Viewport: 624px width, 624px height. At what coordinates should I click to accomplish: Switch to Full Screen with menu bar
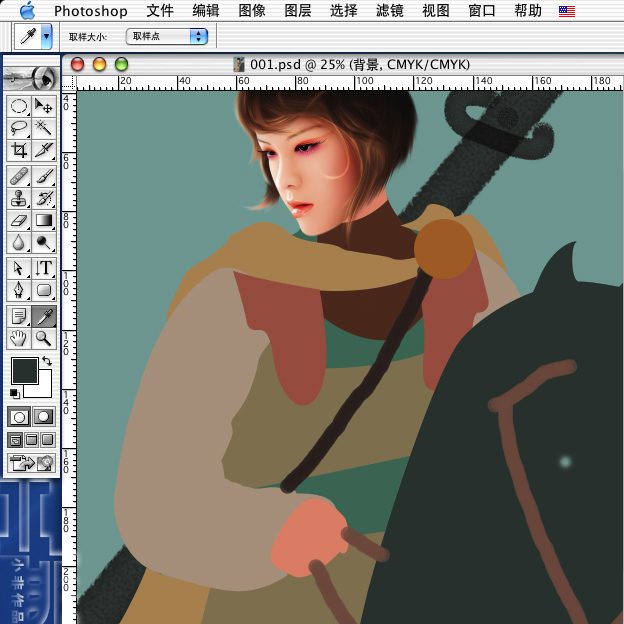31,440
